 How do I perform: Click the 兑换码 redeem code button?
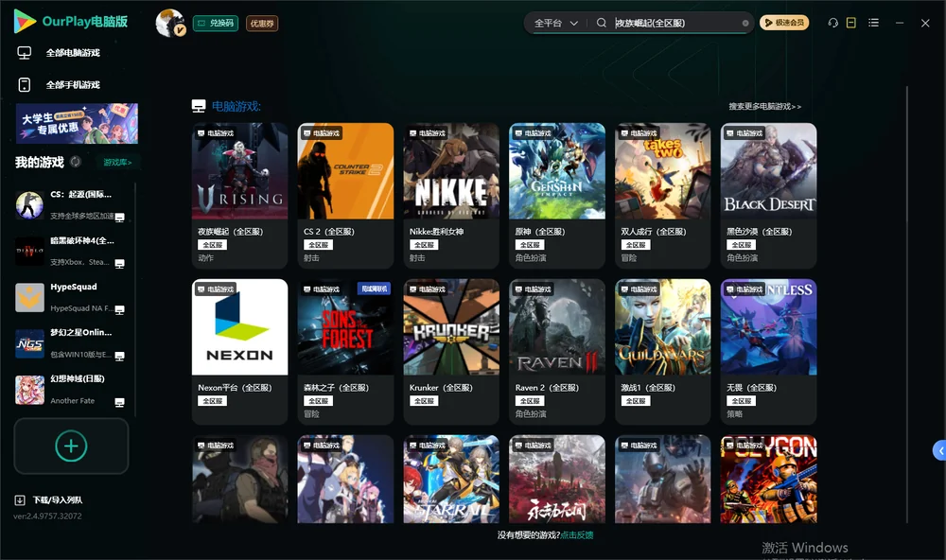(216, 24)
